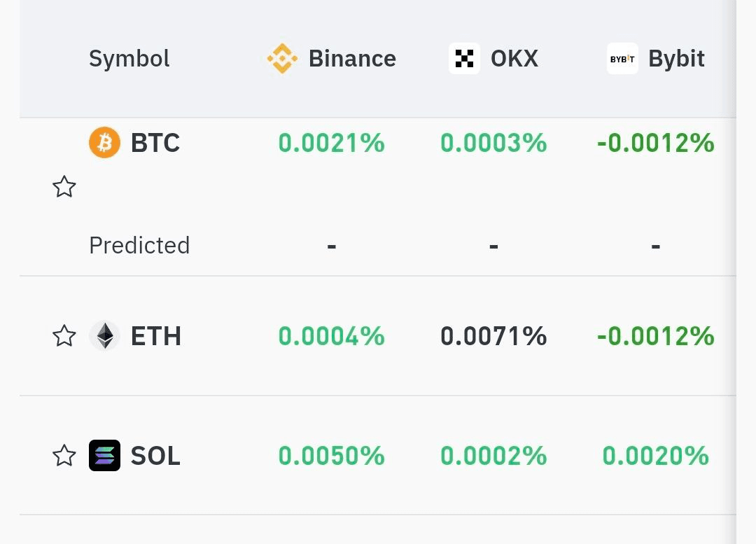
Task: Click the Bybit exchange logo icon
Action: click(x=622, y=58)
